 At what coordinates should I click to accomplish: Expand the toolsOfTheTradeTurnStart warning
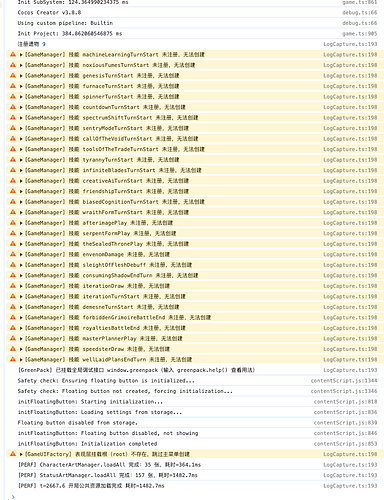(x=21, y=149)
